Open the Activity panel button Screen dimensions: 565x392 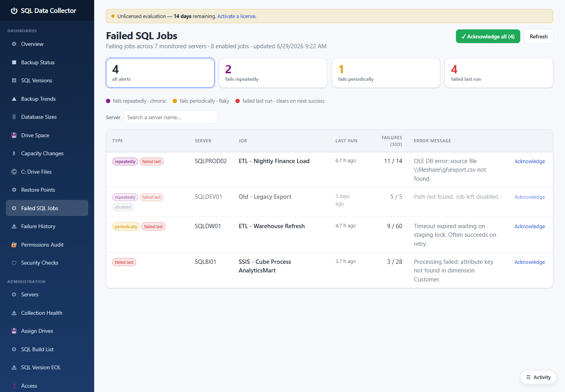[538, 377]
